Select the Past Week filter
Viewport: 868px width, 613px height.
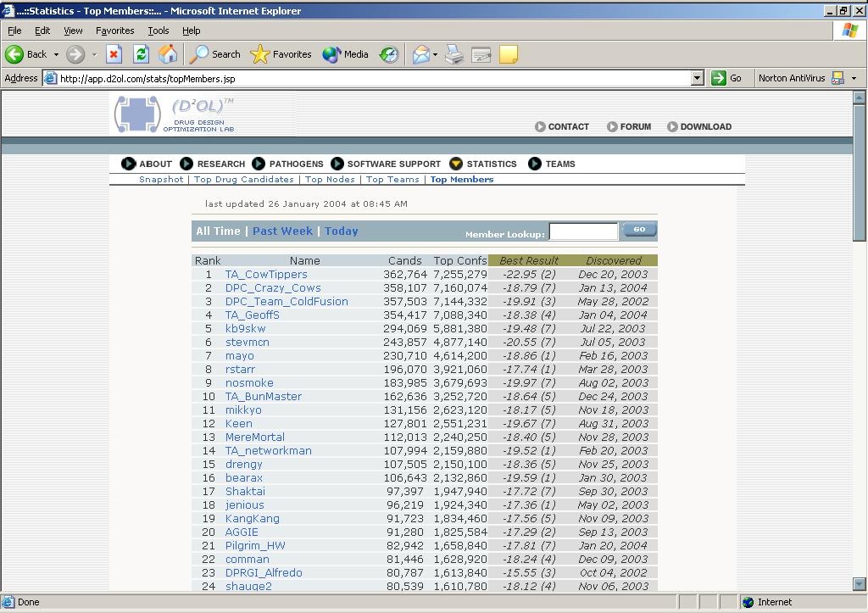[282, 231]
